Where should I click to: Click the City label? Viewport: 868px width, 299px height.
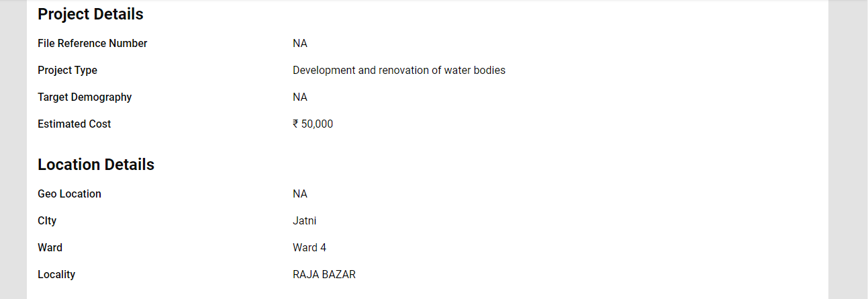point(47,221)
